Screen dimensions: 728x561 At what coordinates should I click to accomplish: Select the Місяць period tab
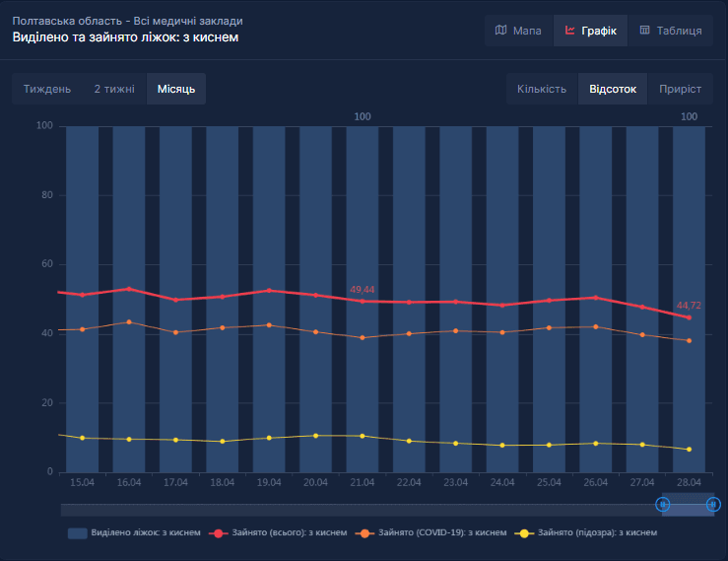click(x=176, y=89)
